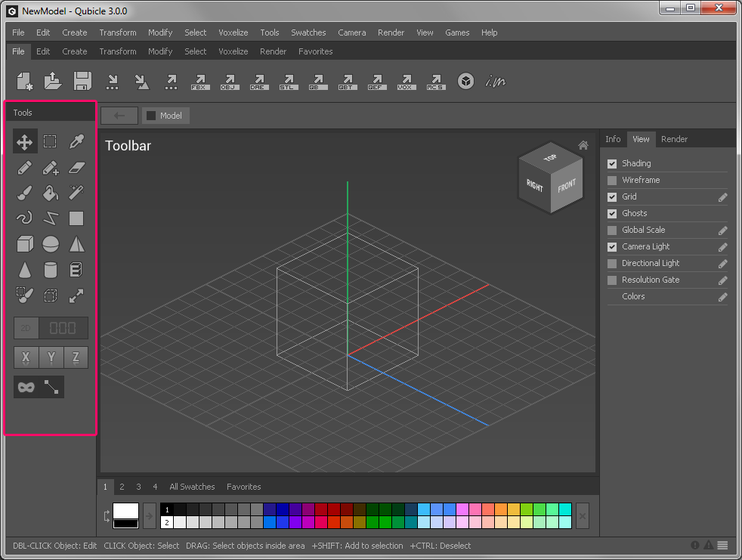The width and height of the screenshot is (742, 560).
Task: Reset view with home icon
Action: click(583, 145)
